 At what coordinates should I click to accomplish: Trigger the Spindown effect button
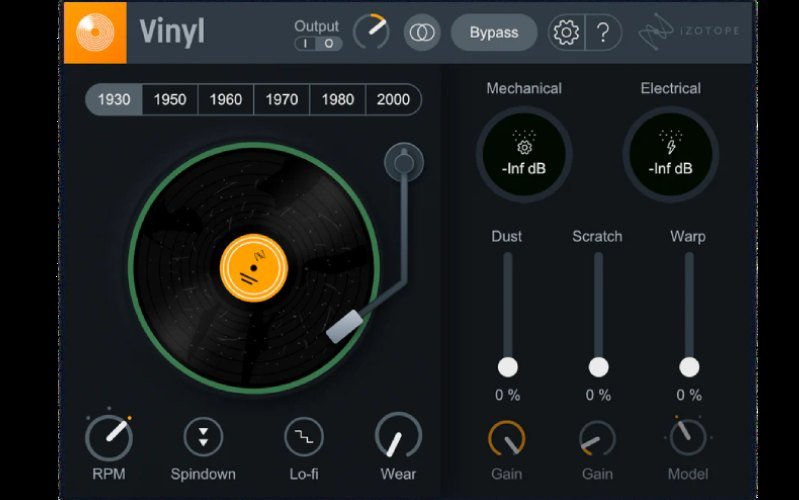[x=203, y=437]
